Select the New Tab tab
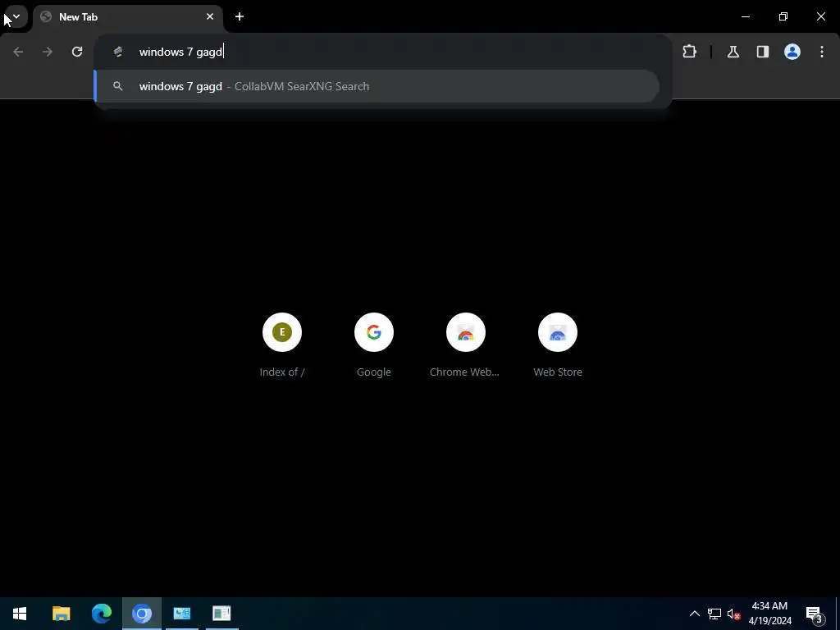 tap(127, 17)
